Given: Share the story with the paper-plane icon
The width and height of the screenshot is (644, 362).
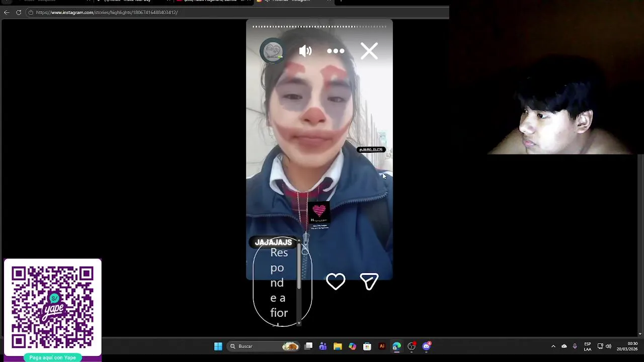Looking at the screenshot, I should [369, 282].
